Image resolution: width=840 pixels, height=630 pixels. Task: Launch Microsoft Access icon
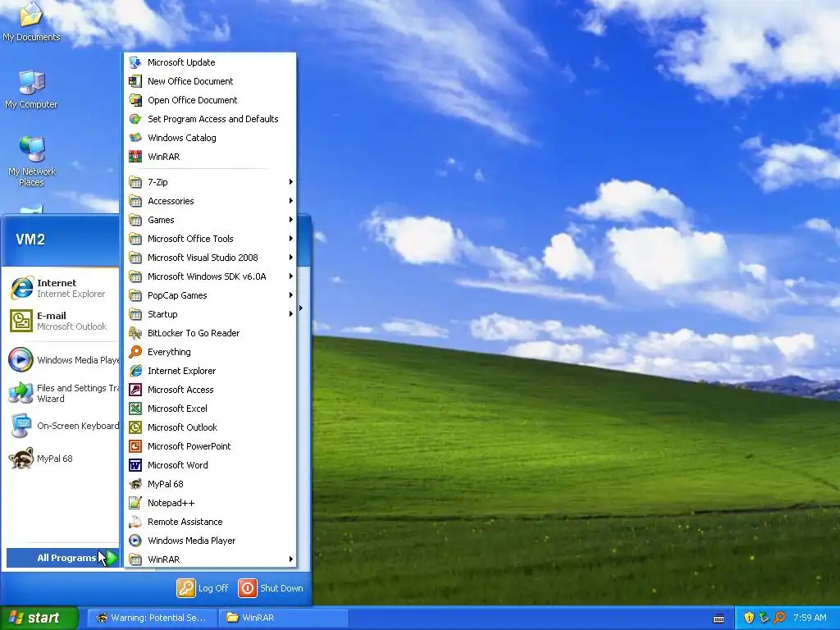(135, 390)
